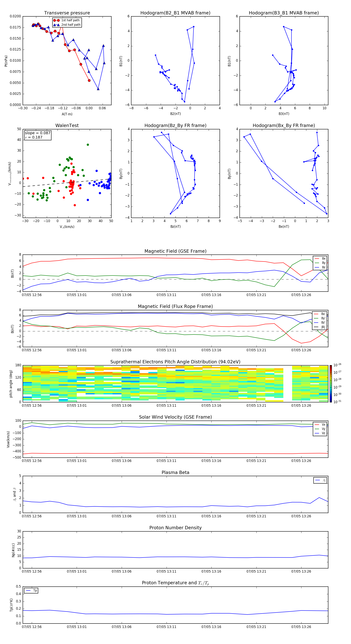Click the 'r = 0.187' annotation text
351x644 pixels.
point(34,137)
